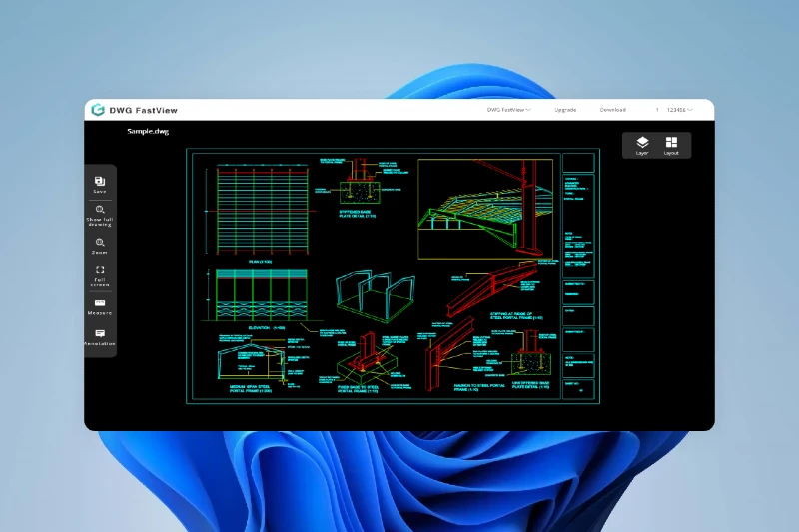Open the Annotation tool
Image resolution: width=799 pixels, height=532 pixels.
pyautogui.click(x=100, y=334)
